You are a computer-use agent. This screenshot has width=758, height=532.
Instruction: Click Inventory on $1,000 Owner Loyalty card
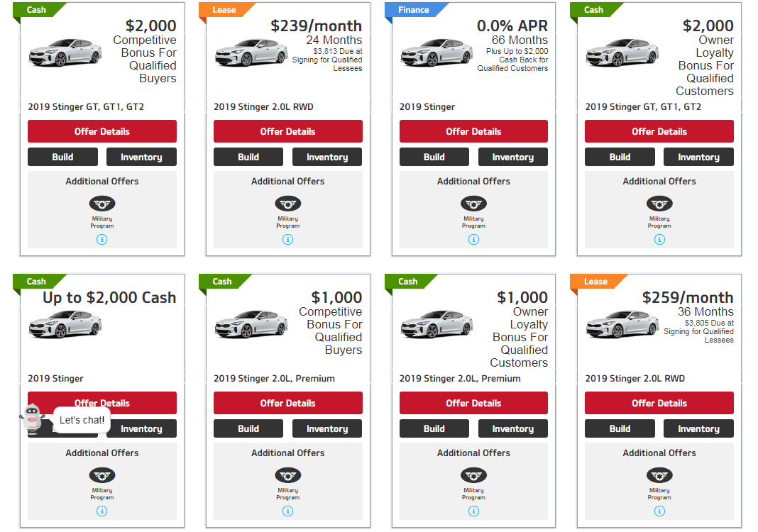pyautogui.click(x=513, y=428)
